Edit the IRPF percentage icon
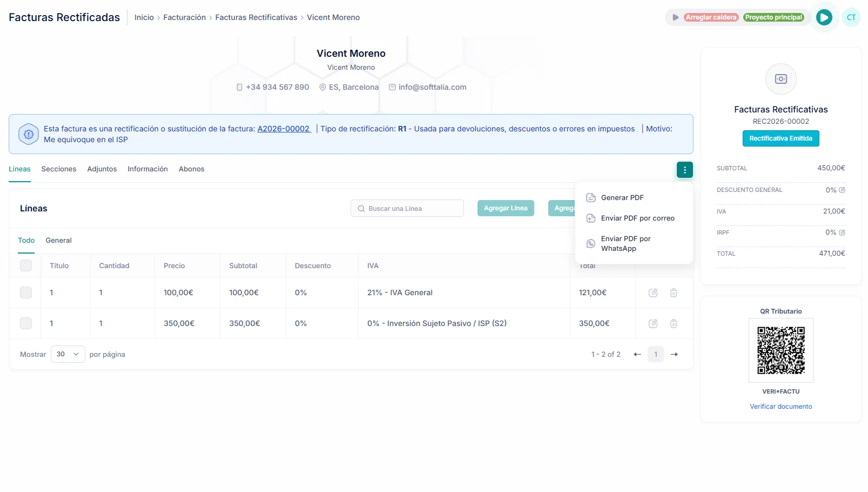Image resolution: width=868 pixels, height=492 pixels. pos(842,232)
